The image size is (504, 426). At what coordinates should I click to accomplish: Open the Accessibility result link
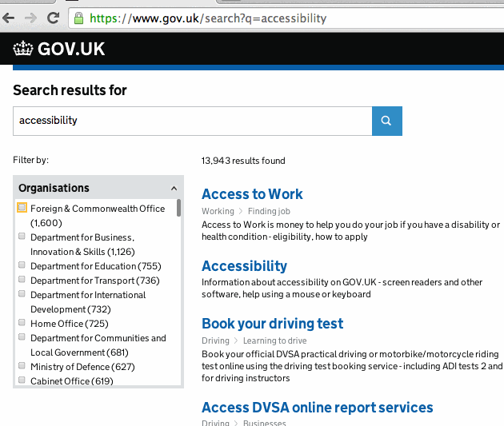(x=244, y=266)
